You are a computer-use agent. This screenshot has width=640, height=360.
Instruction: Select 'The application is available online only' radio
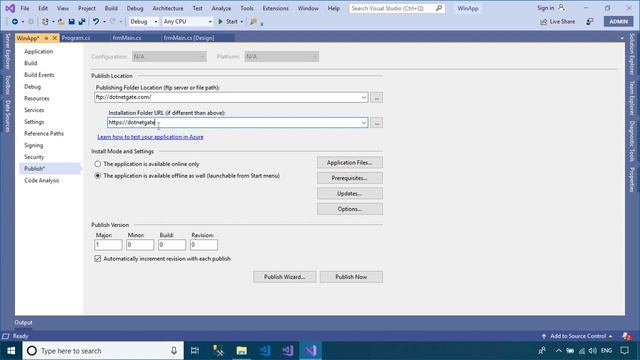click(98, 164)
